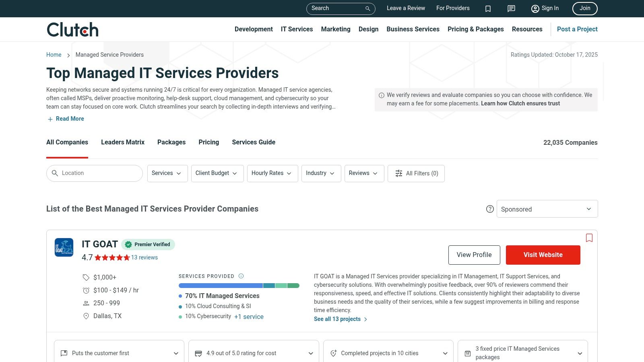
Task: Click the search magnifier icon
Action: 367,8
